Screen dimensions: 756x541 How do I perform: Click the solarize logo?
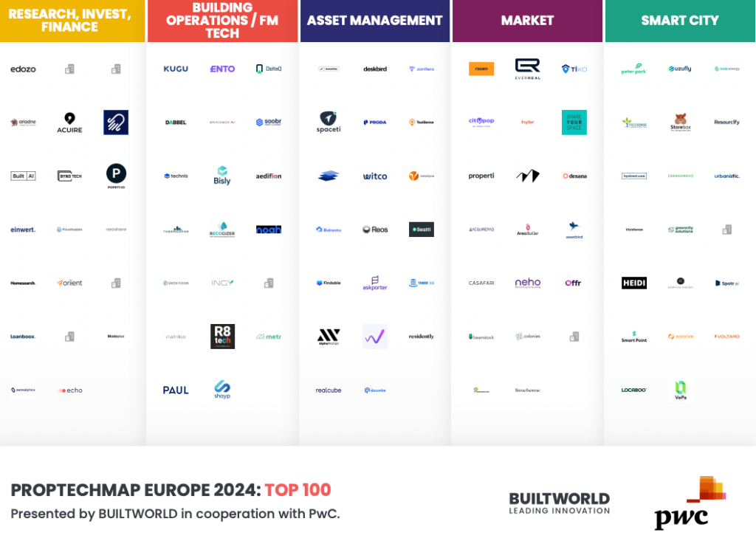click(x=680, y=337)
